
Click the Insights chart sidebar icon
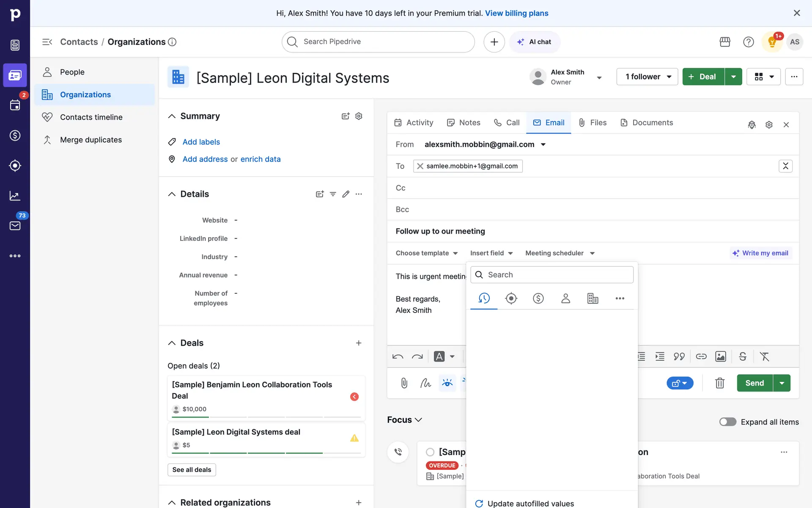[x=15, y=196]
